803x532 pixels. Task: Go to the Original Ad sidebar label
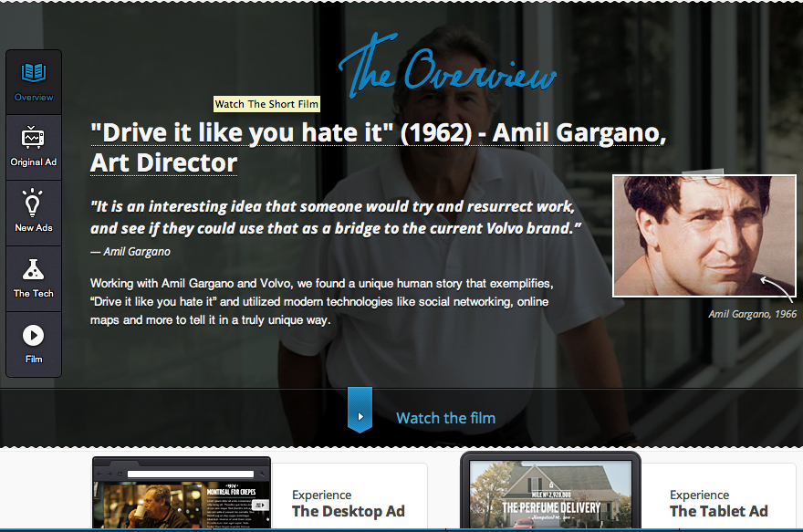[34, 162]
